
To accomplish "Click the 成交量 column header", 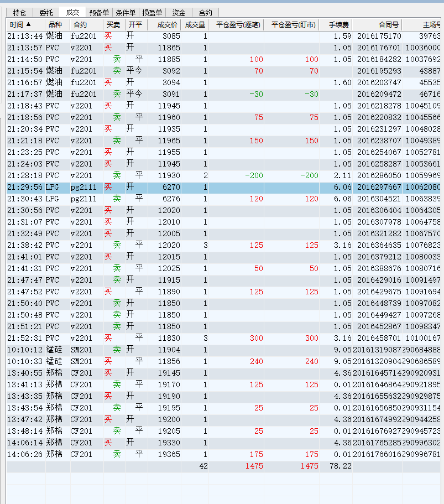I will 195,25.
